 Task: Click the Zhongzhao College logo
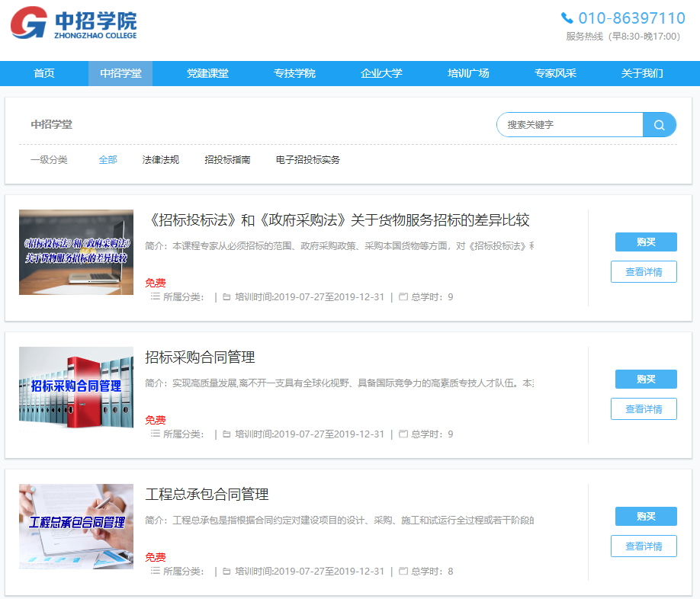tap(74, 23)
